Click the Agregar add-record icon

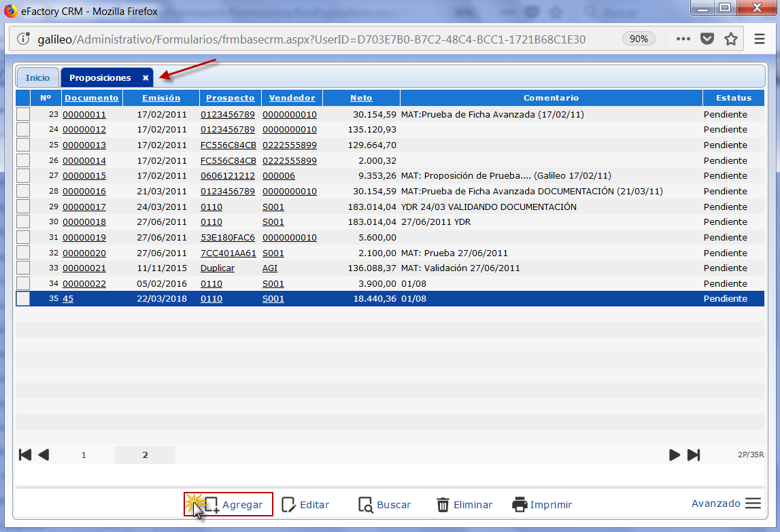coord(211,505)
